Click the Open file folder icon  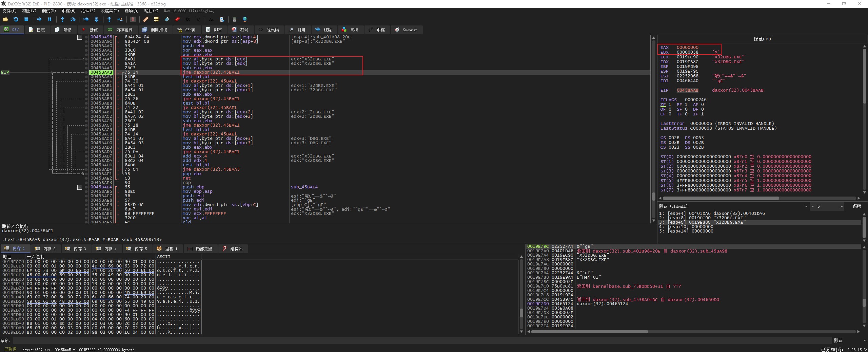[5, 19]
